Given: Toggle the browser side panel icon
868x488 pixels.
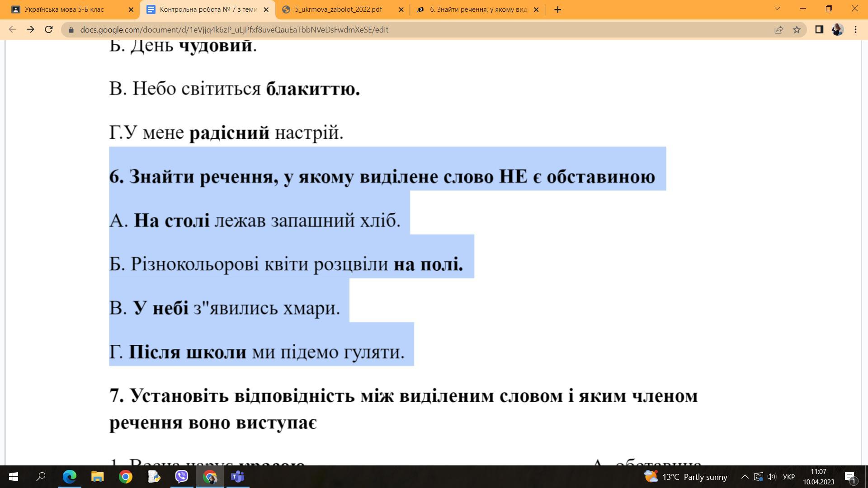Looking at the screenshot, I should 819,30.
